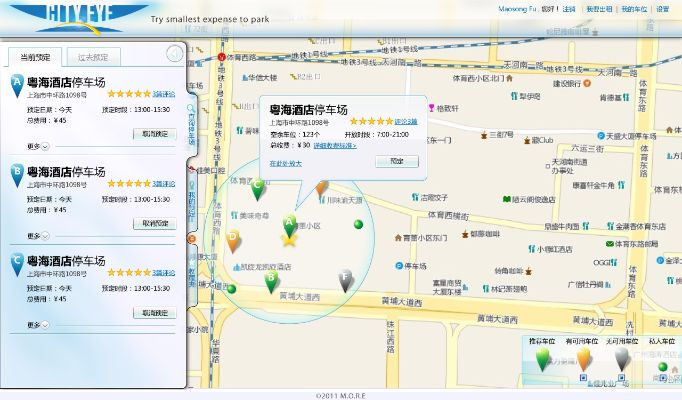Expand 更多 for reservation C
Screen dimensions: 682x400
(x=38, y=325)
